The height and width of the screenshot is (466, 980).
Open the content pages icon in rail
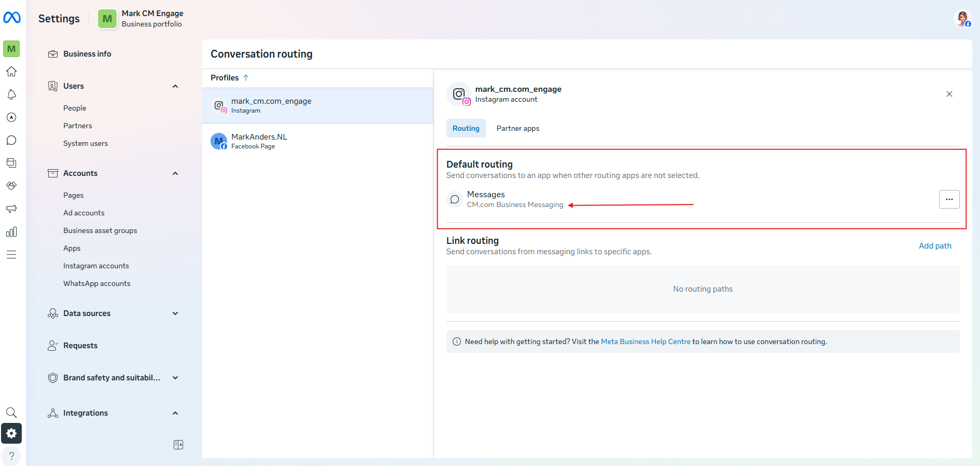[x=11, y=163]
